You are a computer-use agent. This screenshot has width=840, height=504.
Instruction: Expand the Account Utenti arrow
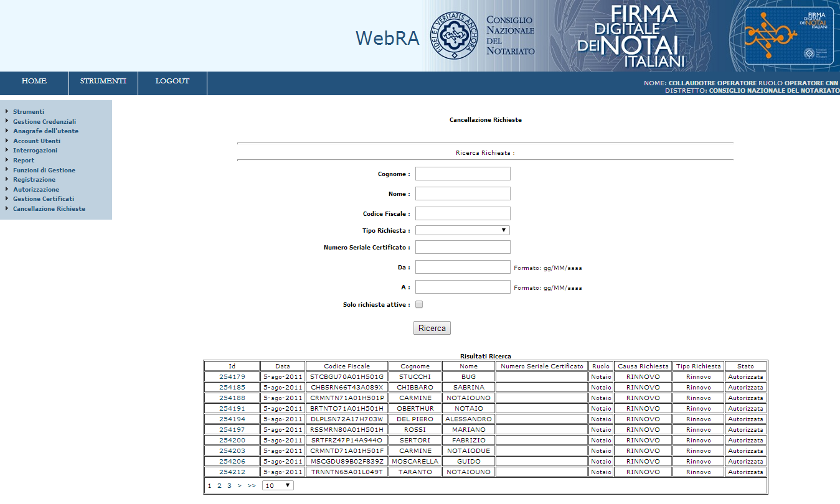tap(7, 141)
